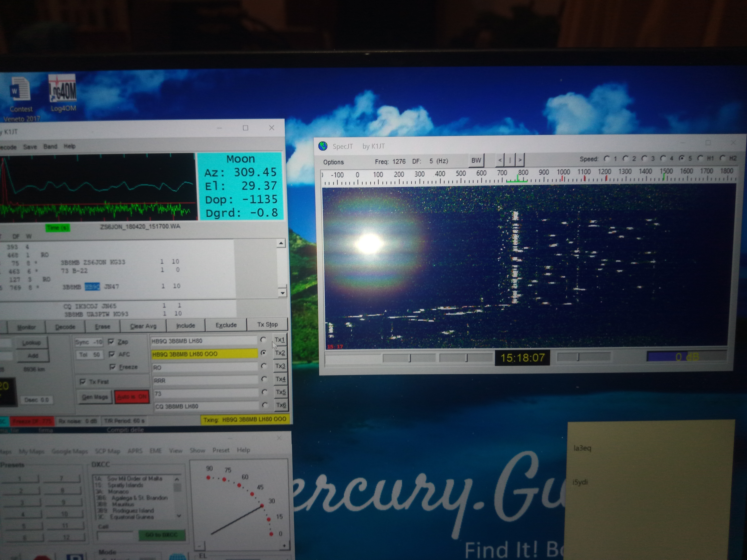The image size is (747, 560).
Task: Click the green GO to DXCC button
Action: tap(161, 535)
